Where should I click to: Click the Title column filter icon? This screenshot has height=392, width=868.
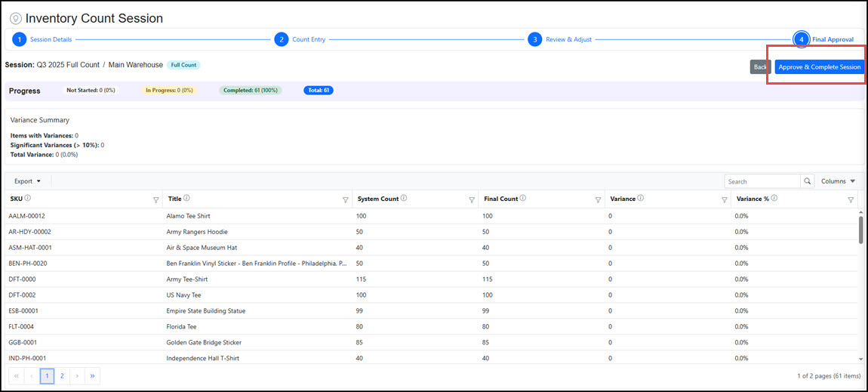346,200
